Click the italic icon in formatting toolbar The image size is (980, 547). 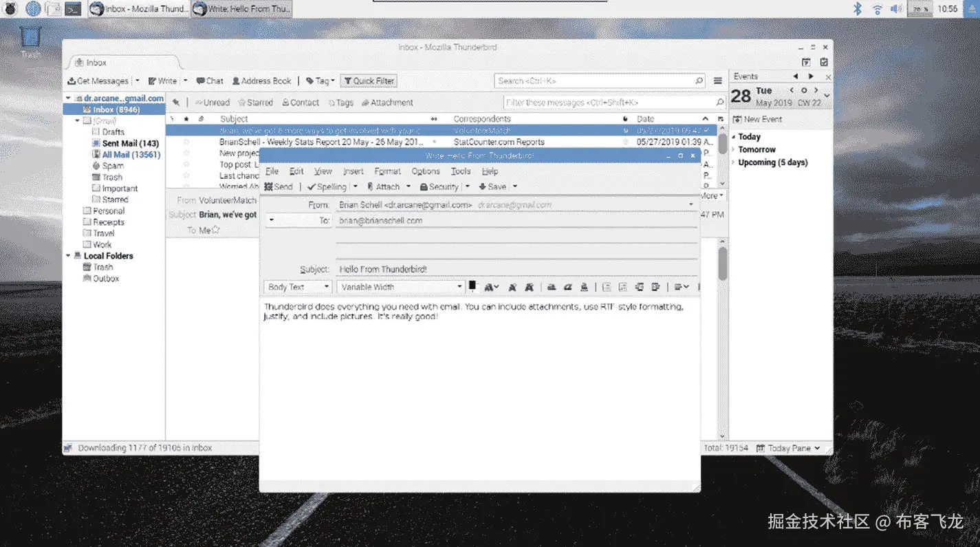pos(568,287)
